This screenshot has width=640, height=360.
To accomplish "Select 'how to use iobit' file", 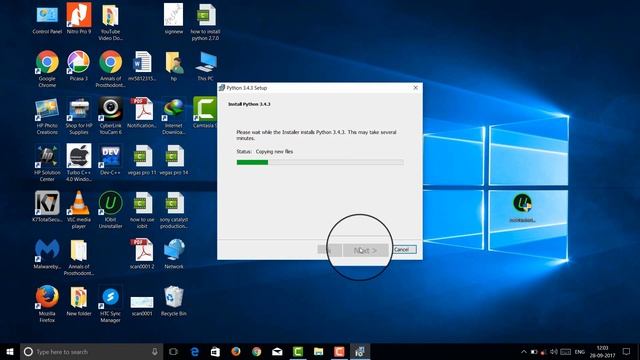I will click(x=142, y=210).
